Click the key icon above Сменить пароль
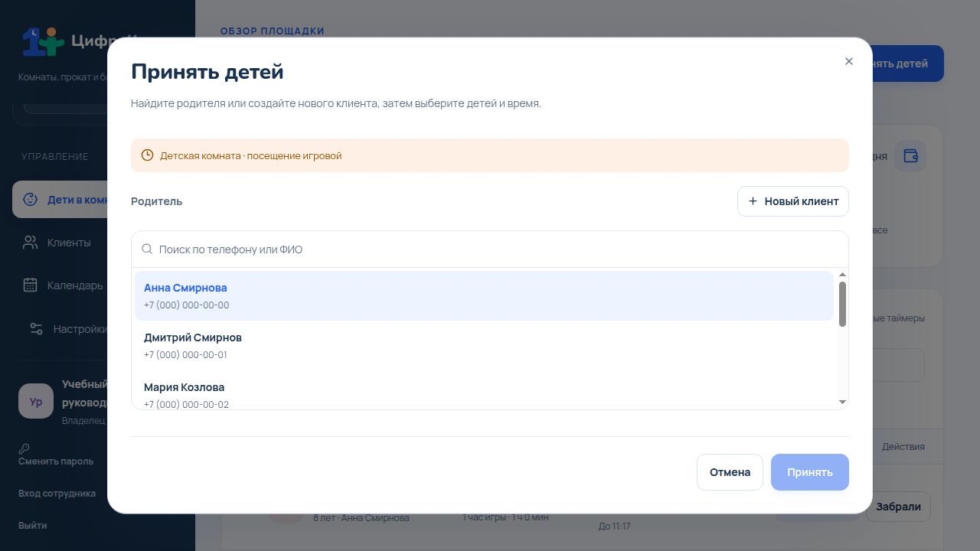Screen dimensions: 980x551 pyautogui.click(x=24, y=449)
